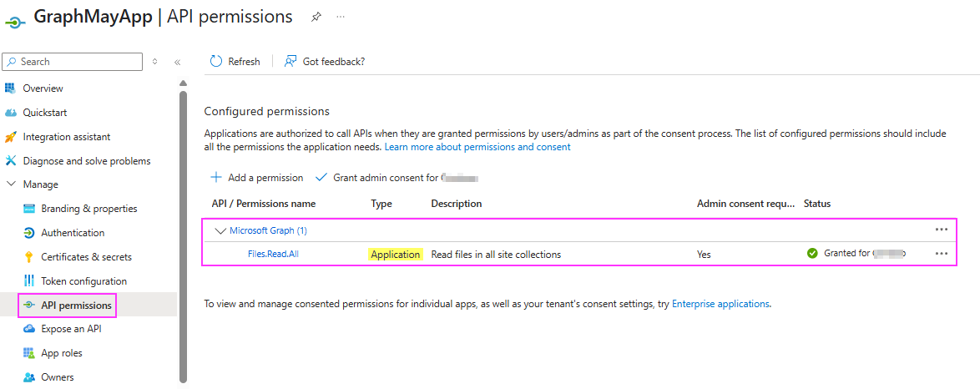Open Diagnose and solve problems
Screen dimensions: 980x389
[87, 161]
